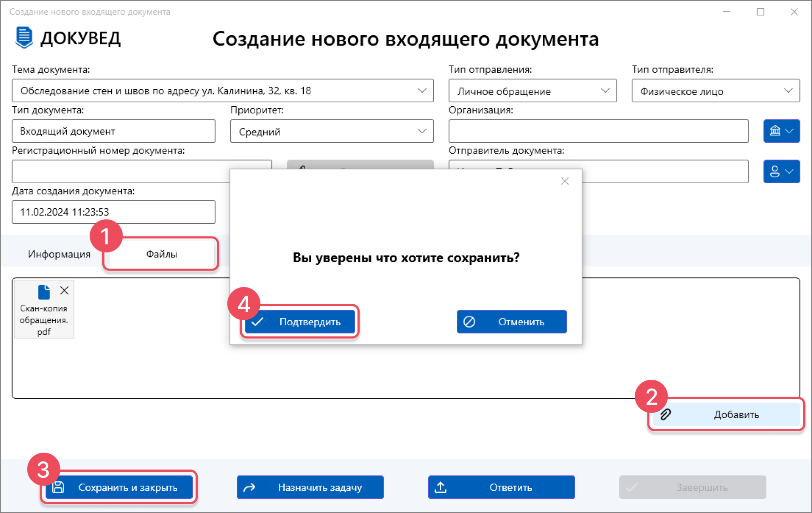Click the cancel circle icon on Отменить

pyautogui.click(x=469, y=321)
